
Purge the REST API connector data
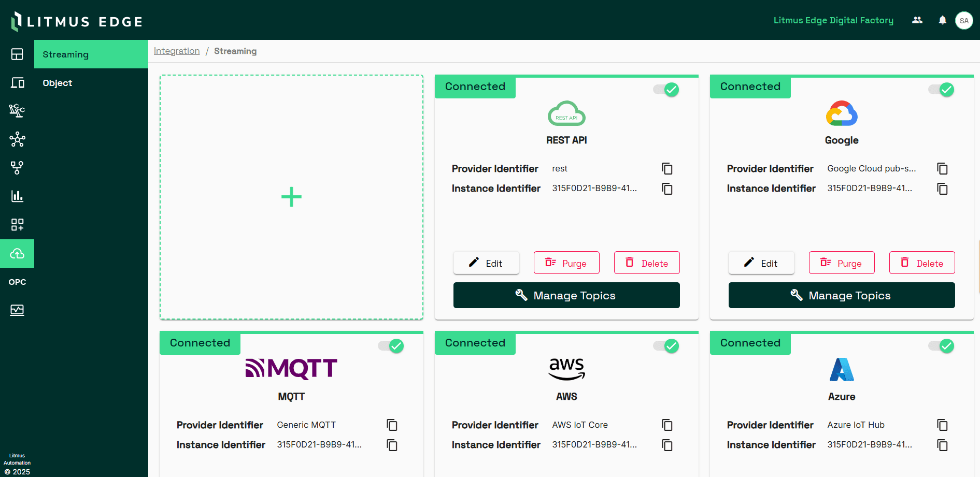tap(566, 263)
